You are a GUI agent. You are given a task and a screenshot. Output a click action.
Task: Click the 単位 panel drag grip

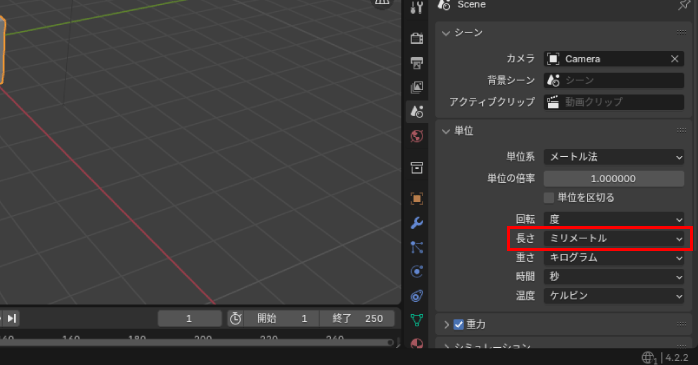[681, 130]
